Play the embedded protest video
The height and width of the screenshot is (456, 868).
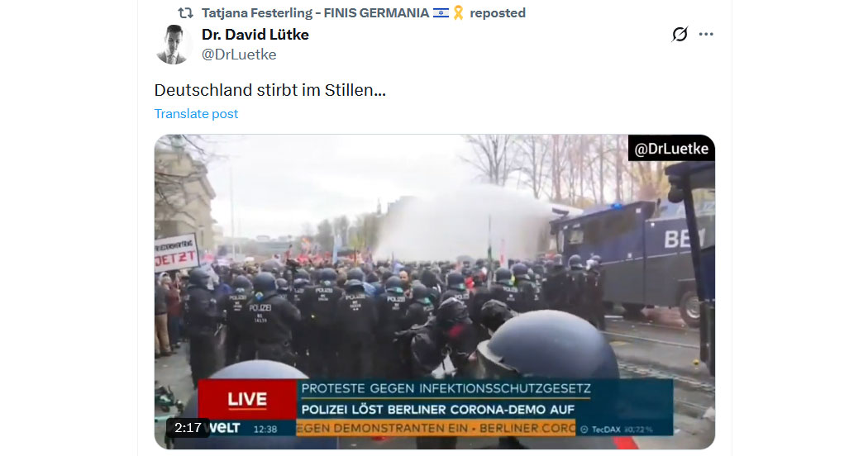(435, 292)
